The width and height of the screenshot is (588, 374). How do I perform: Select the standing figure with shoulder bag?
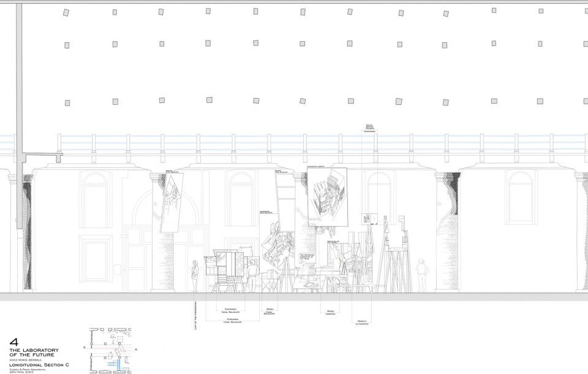195,276
